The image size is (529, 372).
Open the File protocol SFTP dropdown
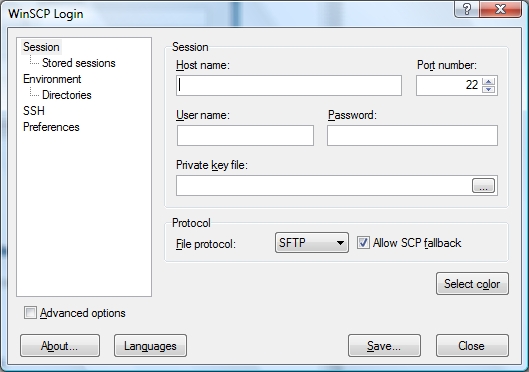coord(312,242)
